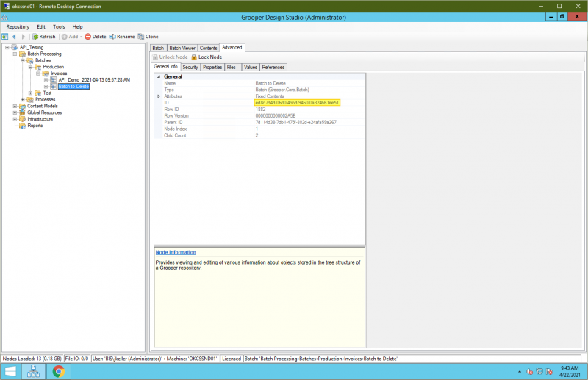Expand the Processes tree node
588x380 pixels.
tap(23, 100)
